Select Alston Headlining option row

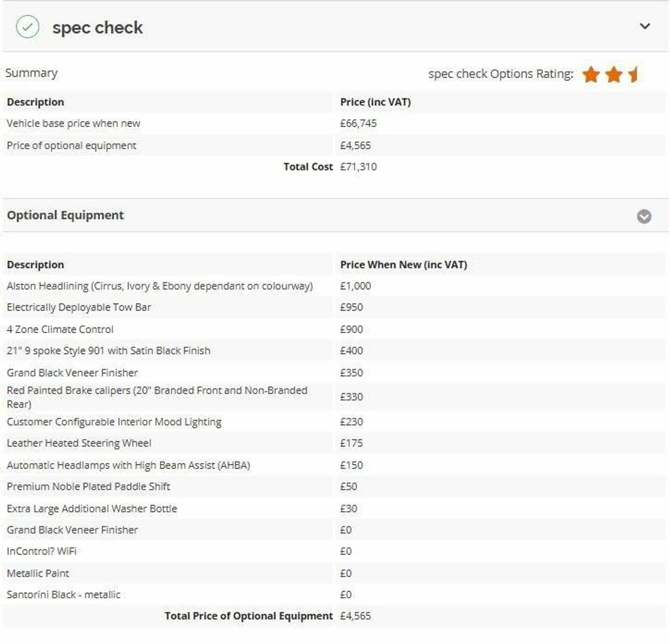[334, 286]
